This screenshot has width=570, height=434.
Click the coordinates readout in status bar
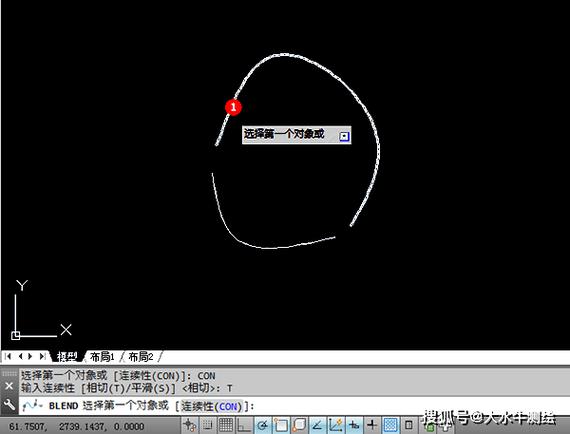(77, 426)
